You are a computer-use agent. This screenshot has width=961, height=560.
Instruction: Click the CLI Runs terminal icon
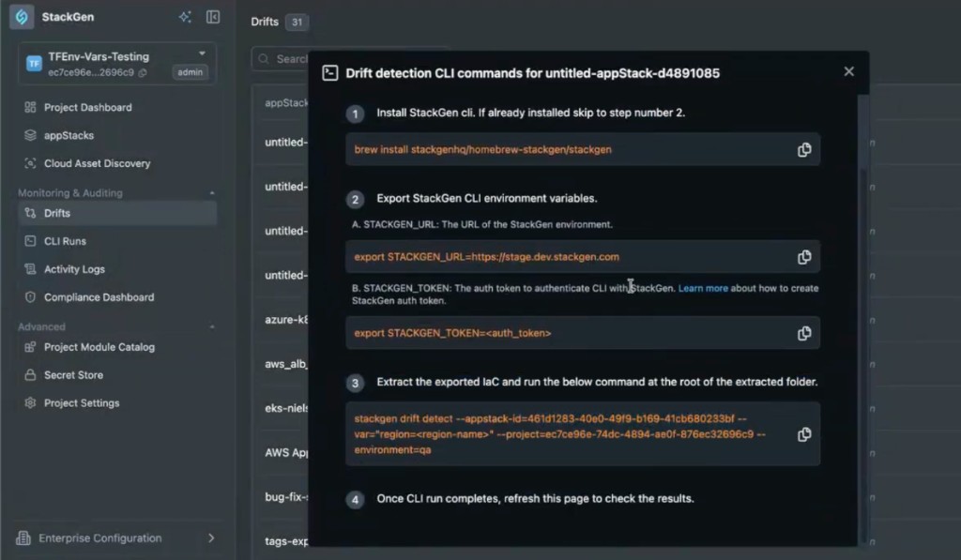pos(30,241)
